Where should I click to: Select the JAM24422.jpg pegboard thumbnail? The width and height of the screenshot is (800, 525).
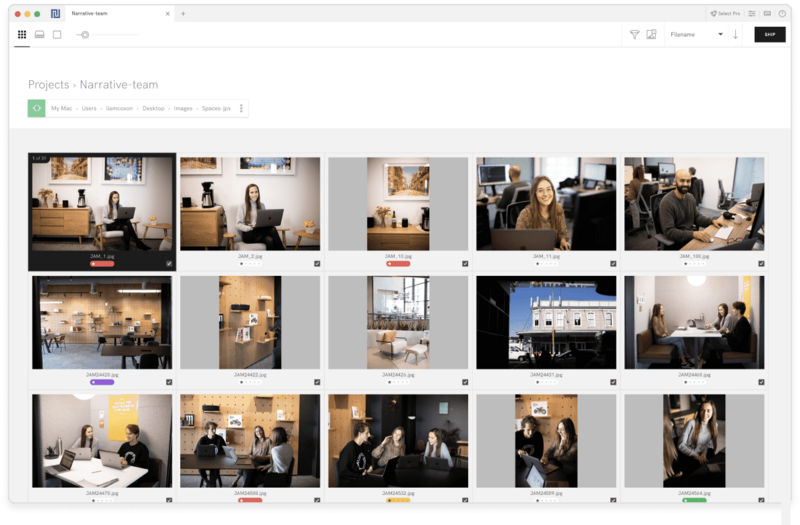pyautogui.click(x=250, y=322)
